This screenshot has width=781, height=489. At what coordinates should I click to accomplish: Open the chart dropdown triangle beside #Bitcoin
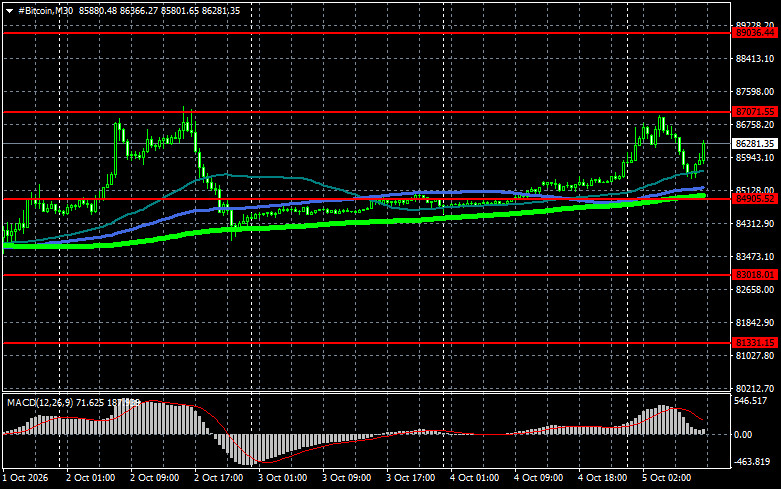(x=9, y=11)
